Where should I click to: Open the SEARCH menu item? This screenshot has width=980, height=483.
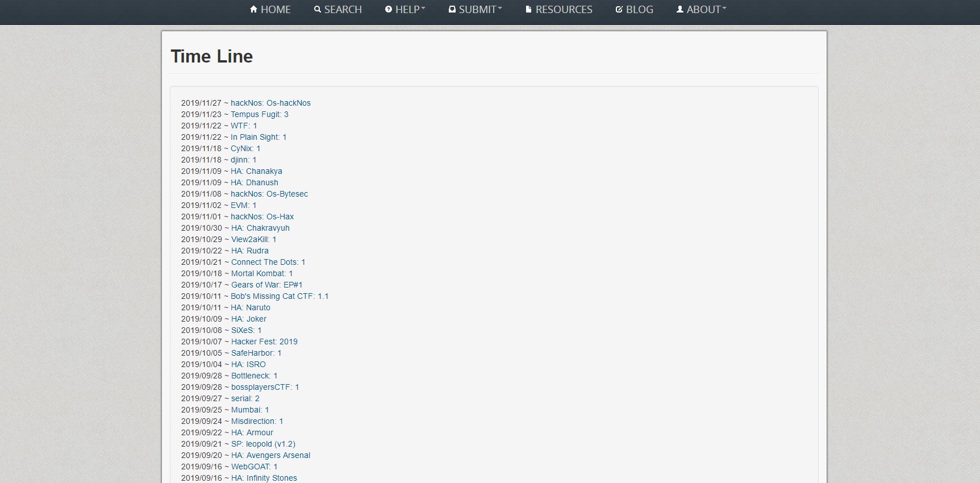pos(338,10)
